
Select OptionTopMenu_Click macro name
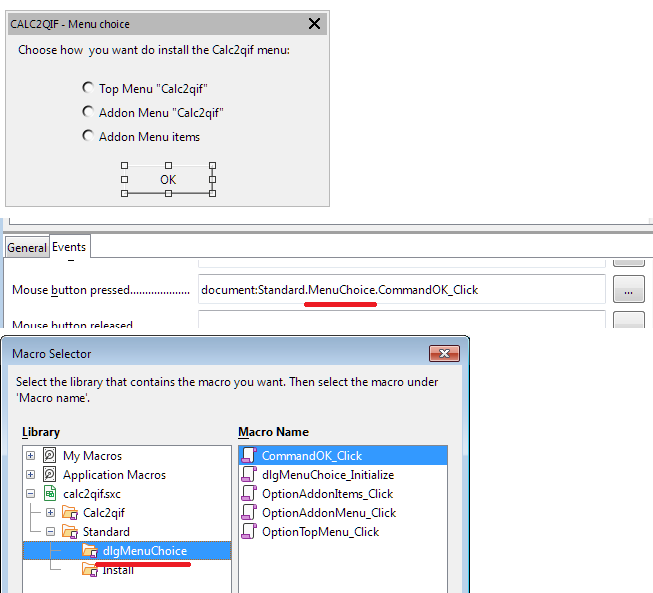coord(343,532)
